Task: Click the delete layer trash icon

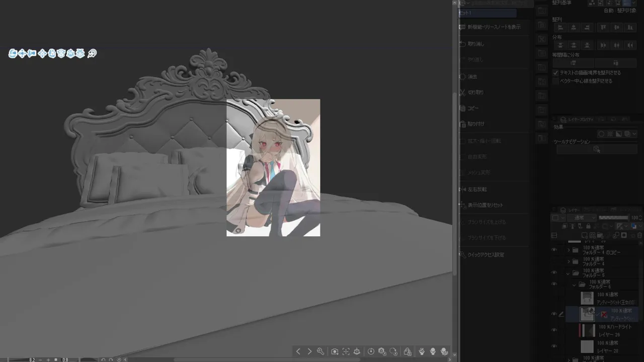Action: 639,235
